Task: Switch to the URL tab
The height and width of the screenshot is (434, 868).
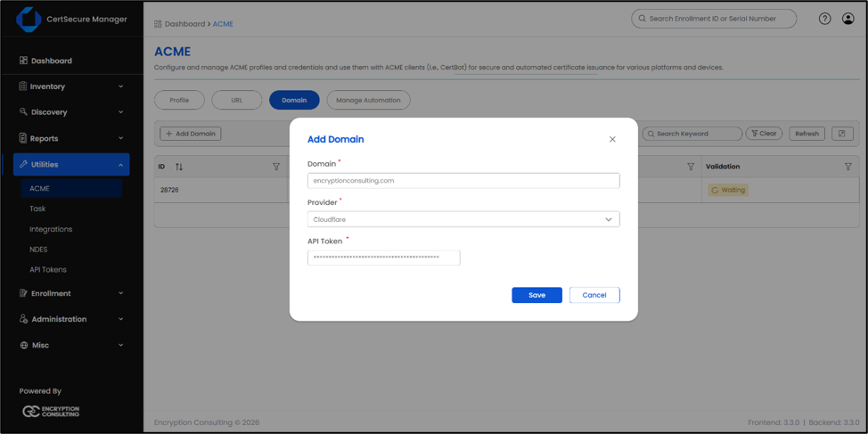Action: coord(237,100)
